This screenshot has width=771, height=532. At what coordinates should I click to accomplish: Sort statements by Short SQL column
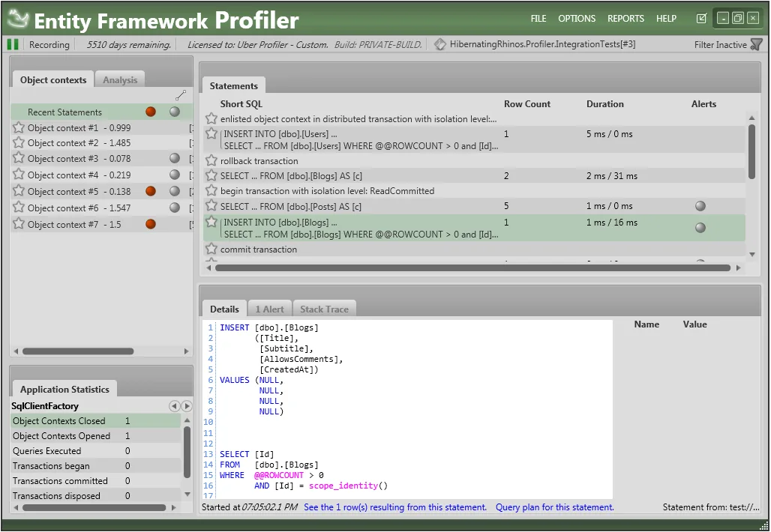coord(241,103)
